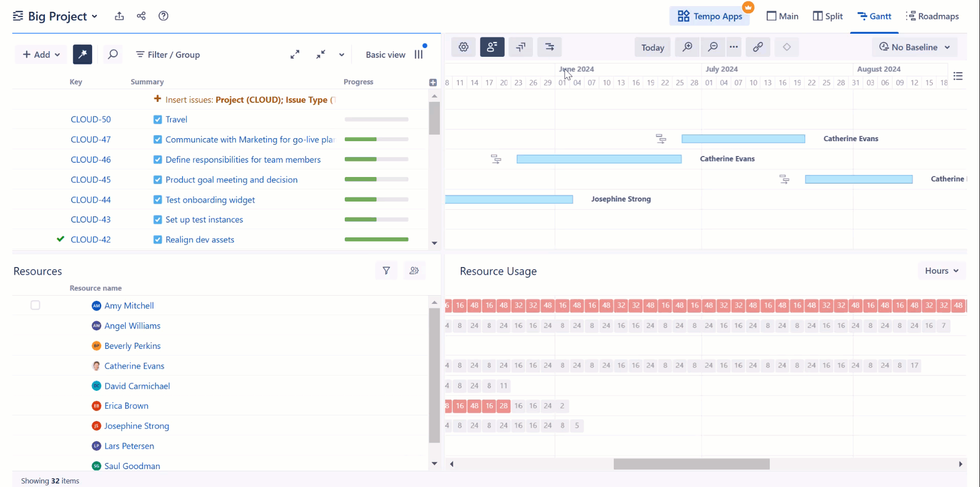Screen dimensions: 980x487
Task: Open the CLOUD-47 issue link
Action: (x=91, y=140)
